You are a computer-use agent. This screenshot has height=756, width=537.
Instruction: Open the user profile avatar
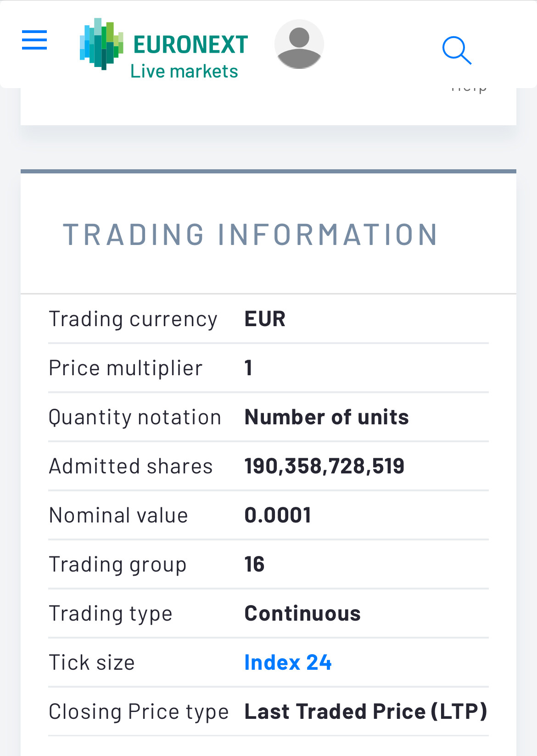pyautogui.click(x=299, y=44)
